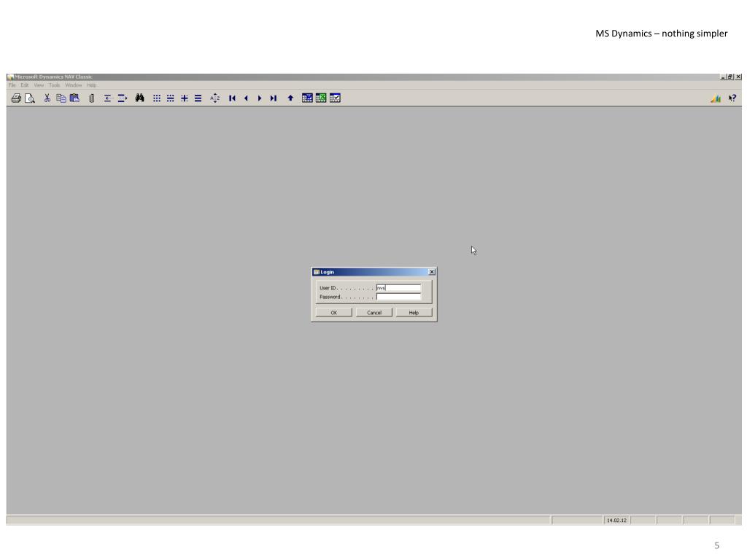Open the Tools menu
The height and width of the screenshot is (560, 747).
55,85
